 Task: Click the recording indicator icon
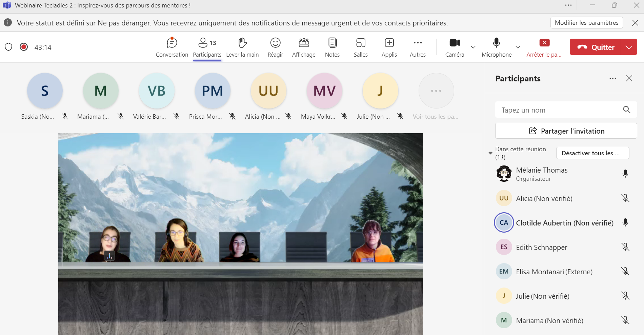click(24, 47)
